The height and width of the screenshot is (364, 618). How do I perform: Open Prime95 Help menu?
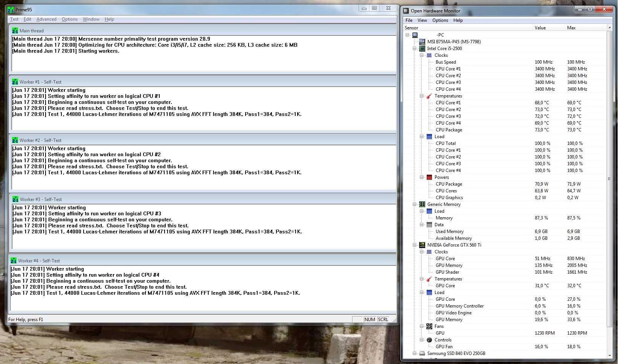pyautogui.click(x=109, y=19)
